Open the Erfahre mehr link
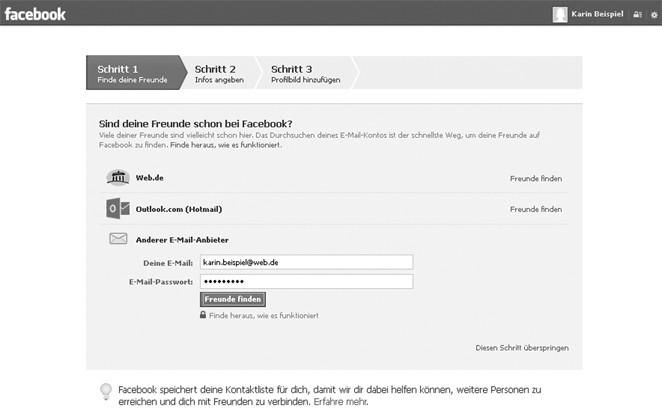Image resolution: width=662 pixels, height=411 pixels. click(x=341, y=402)
